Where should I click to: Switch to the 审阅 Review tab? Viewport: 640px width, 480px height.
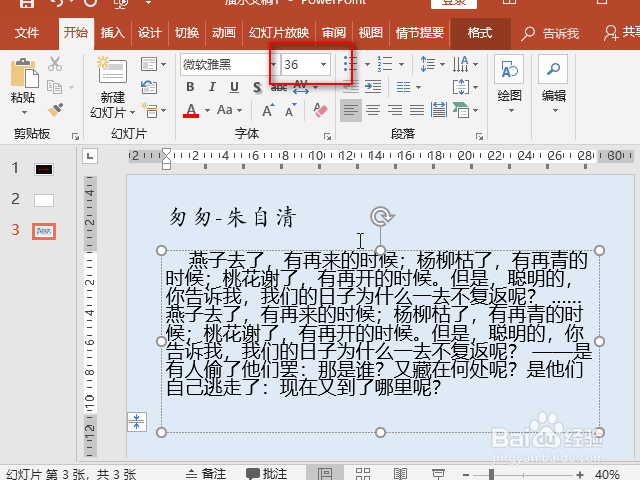click(x=334, y=33)
